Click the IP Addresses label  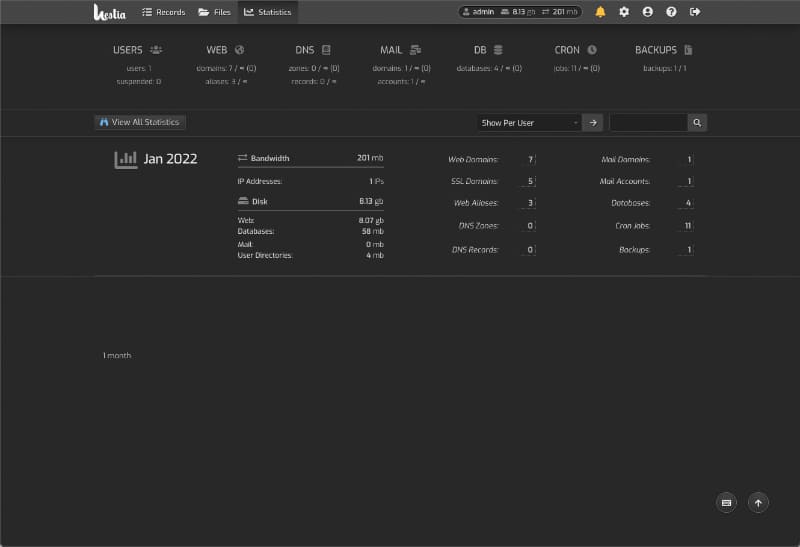point(260,181)
